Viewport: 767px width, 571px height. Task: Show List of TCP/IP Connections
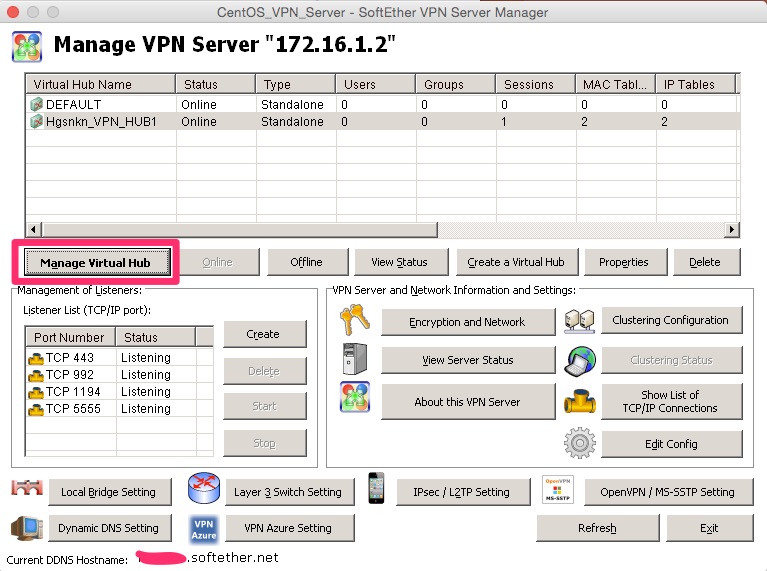pyautogui.click(x=671, y=401)
